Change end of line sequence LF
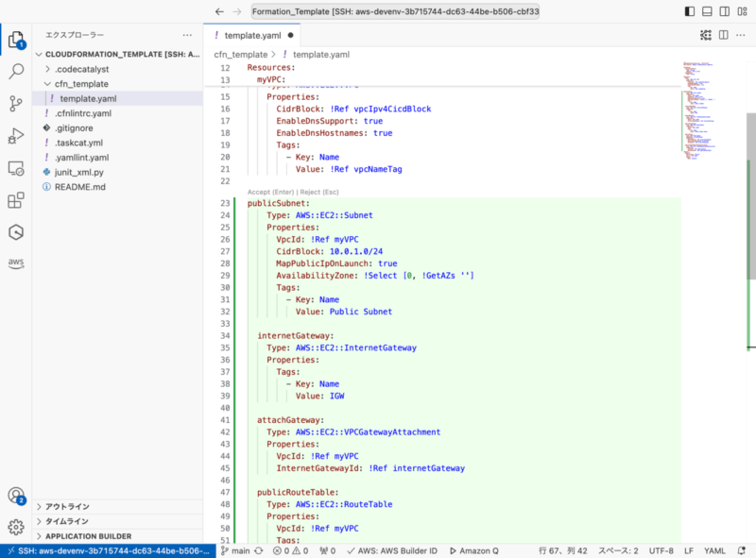The image size is (756, 558). pyautogui.click(x=689, y=550)
